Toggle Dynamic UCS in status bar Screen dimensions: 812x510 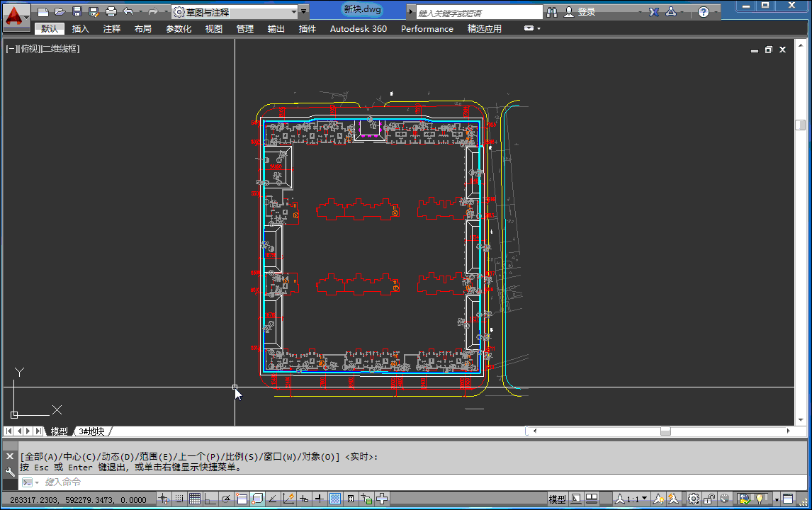[288, 499]
